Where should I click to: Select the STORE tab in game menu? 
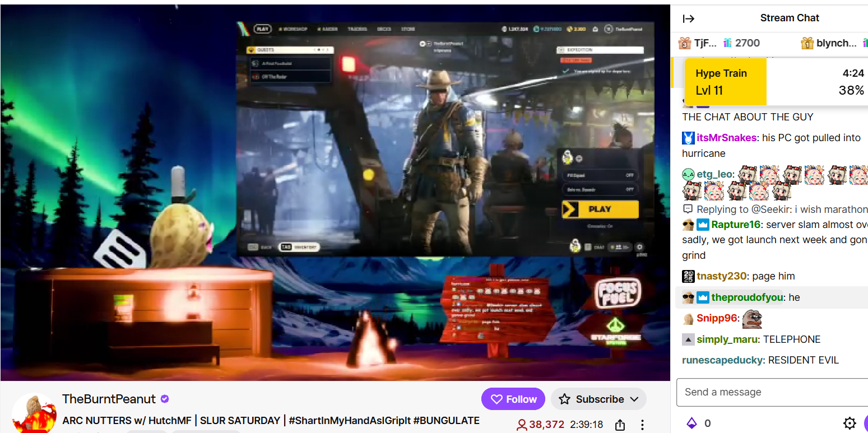coord(408,29)
